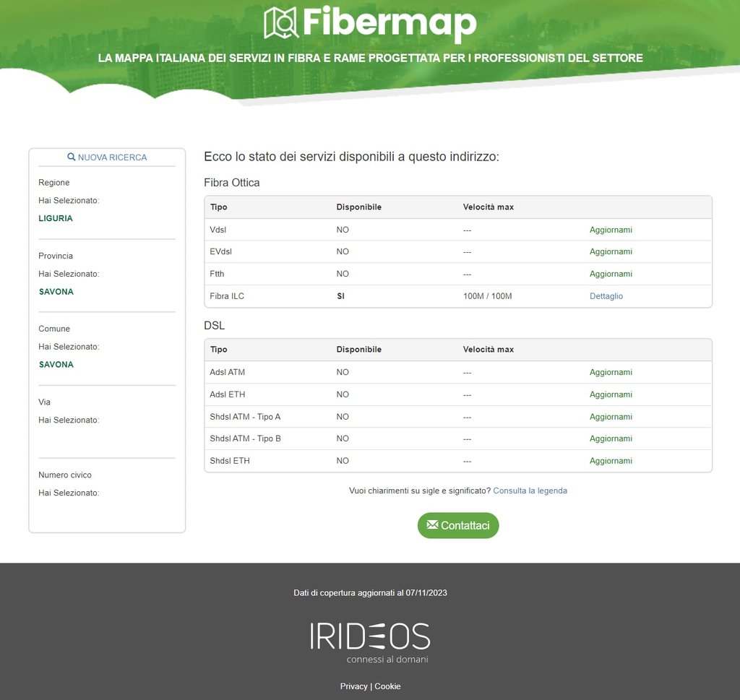
Task: Select the LIGURIA region value
Action: click(56, 218)
